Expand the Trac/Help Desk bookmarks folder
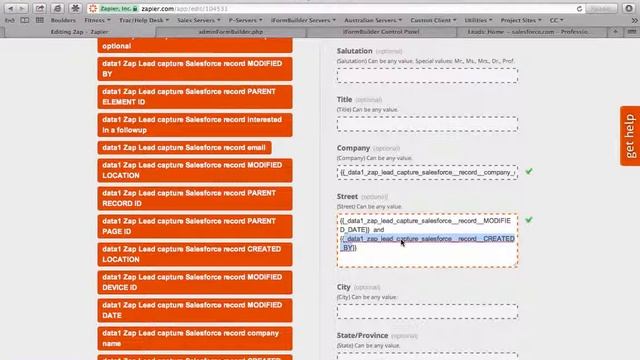 pos(144,20)
